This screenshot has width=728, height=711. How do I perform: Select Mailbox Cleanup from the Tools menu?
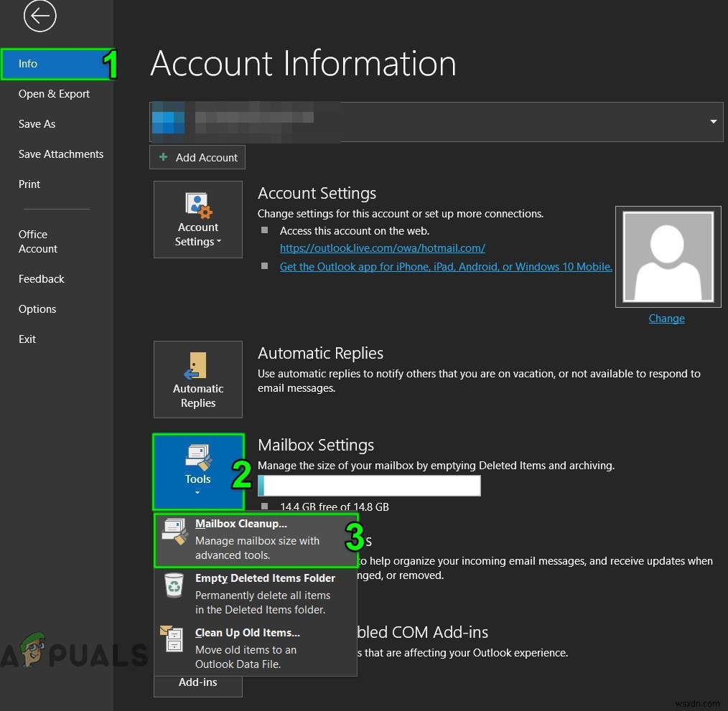[x=241, y=523]
